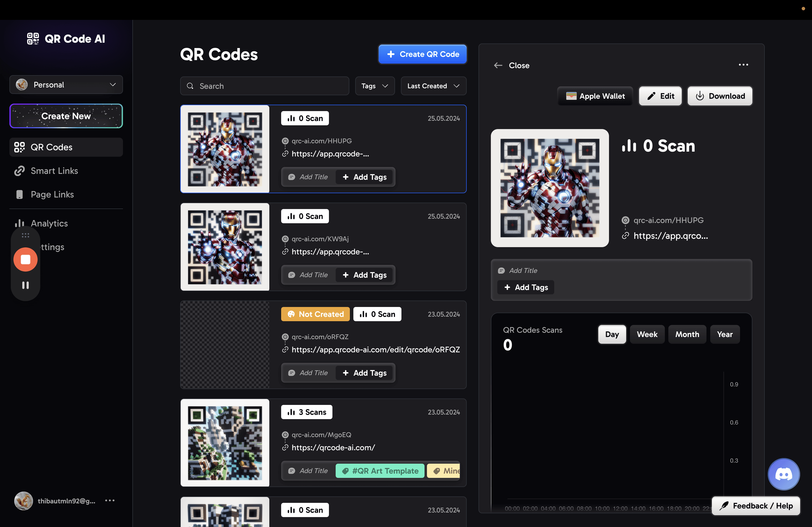Open the three-dot menu in detail panel

tap(743, 65)
